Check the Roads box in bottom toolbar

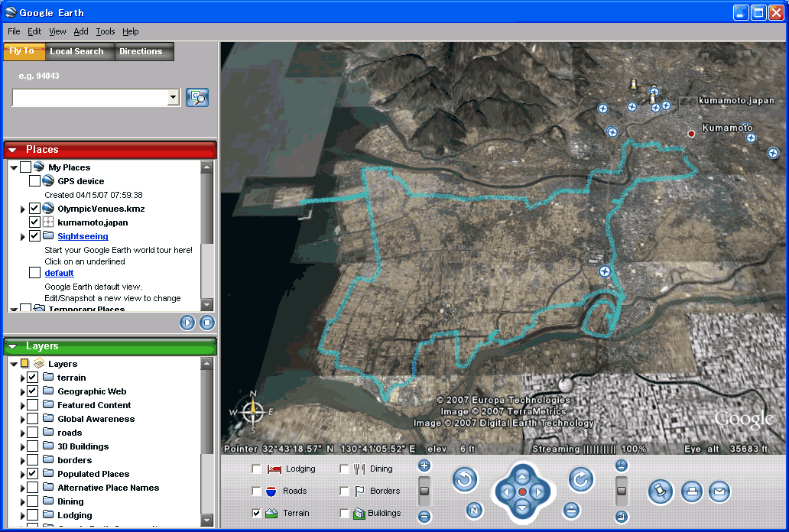pos(256,491)
